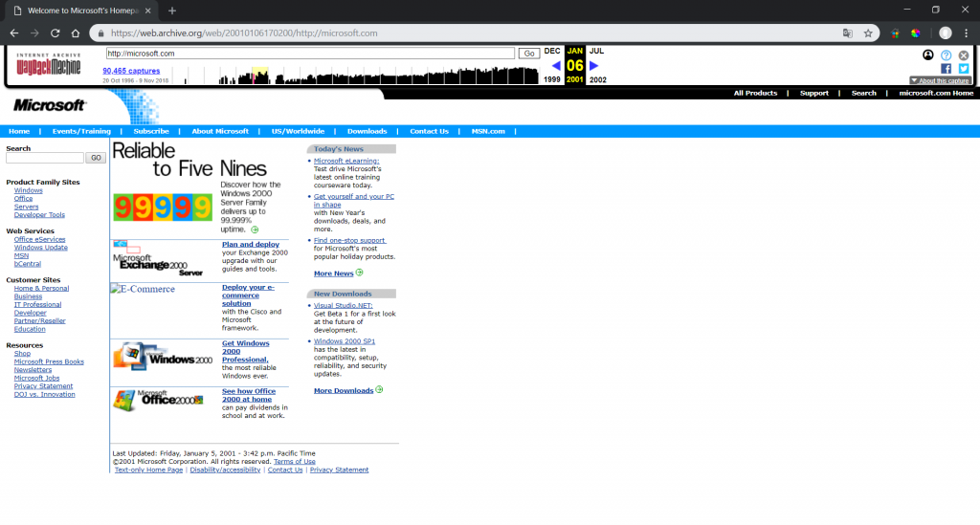Open the browser home icon
The image size is (980, 525).
point(76,33)
